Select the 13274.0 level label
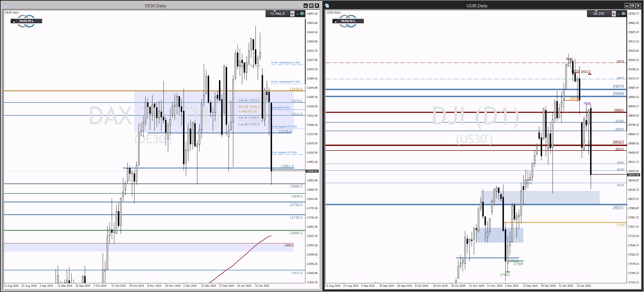 (297, 101)
